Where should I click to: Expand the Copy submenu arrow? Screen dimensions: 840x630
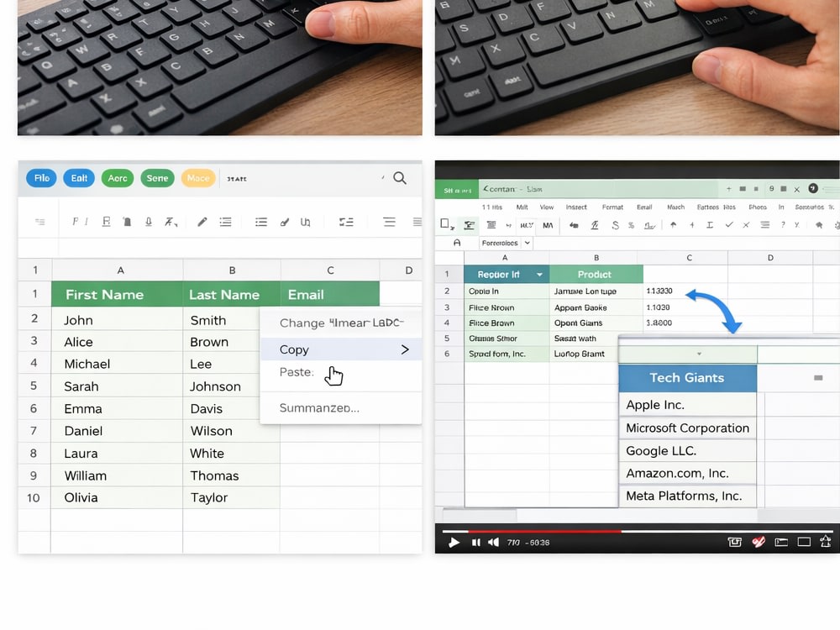(x=405, y=349)
